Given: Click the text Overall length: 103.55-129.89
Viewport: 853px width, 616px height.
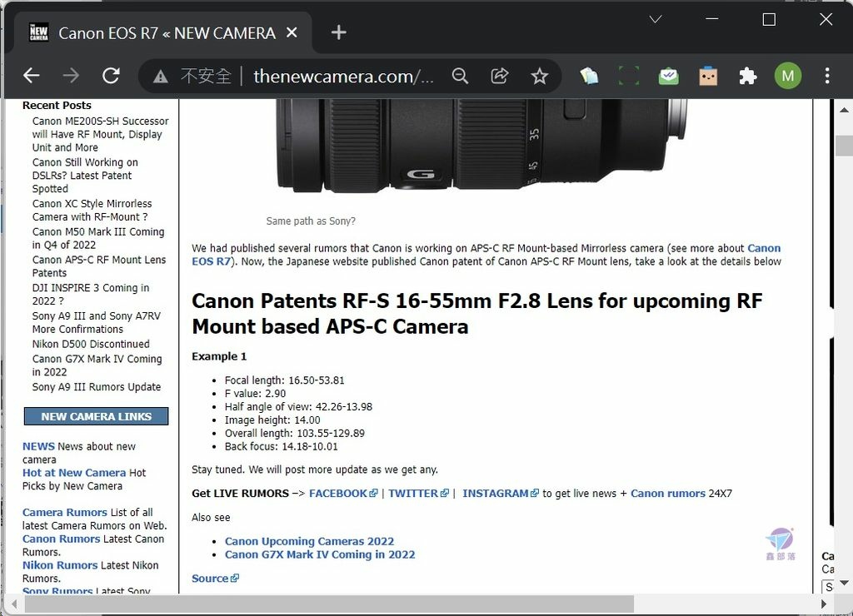Looking at the screenshot, I should tap(295, 434).
